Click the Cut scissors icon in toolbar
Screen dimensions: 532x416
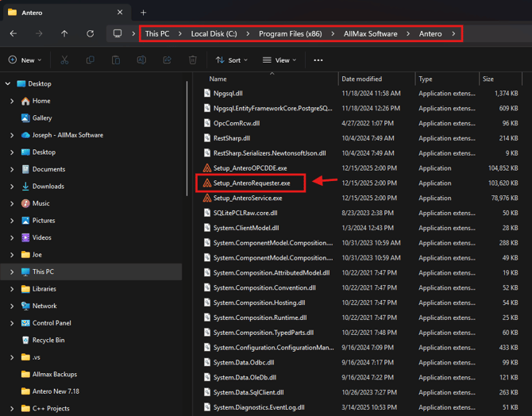(x=64, y=60)
